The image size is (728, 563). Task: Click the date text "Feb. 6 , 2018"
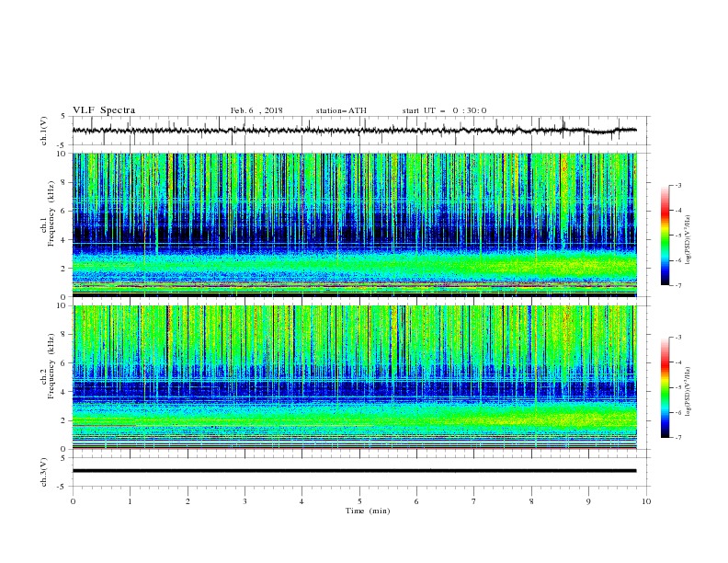[256, 110]
